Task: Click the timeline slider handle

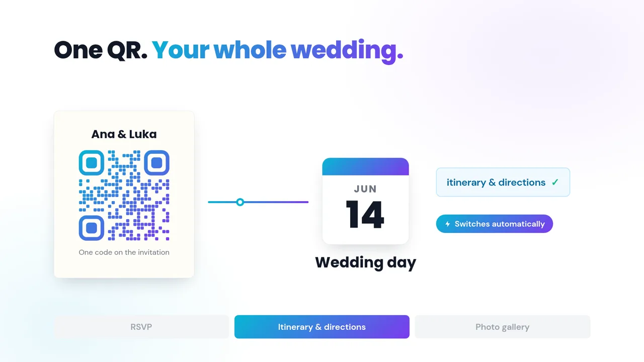Action: tap(240, 202)
